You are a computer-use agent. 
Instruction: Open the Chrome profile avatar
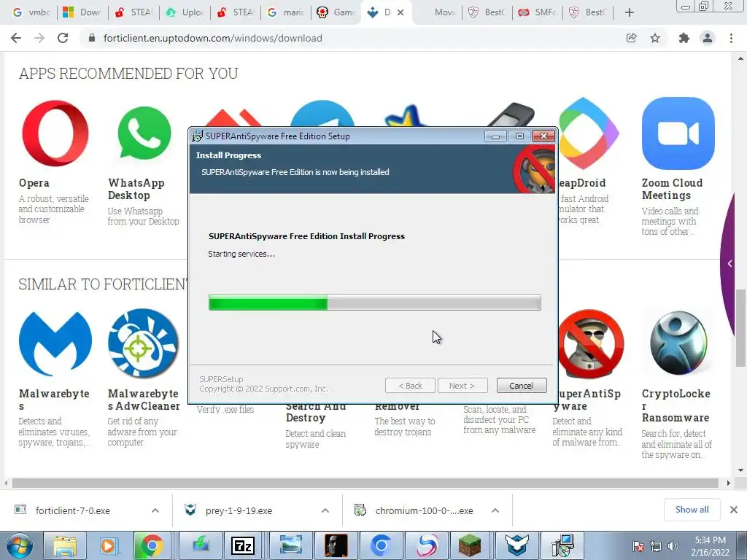(708, 38)
